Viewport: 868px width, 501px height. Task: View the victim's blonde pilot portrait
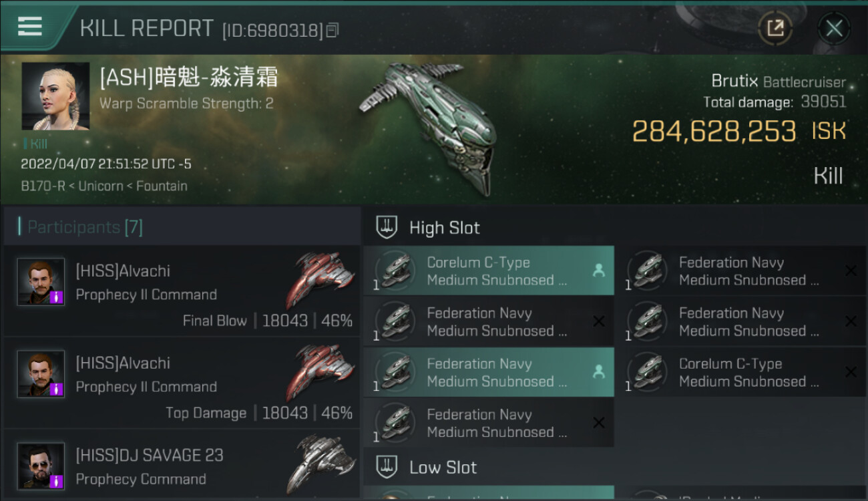[55, 96]
